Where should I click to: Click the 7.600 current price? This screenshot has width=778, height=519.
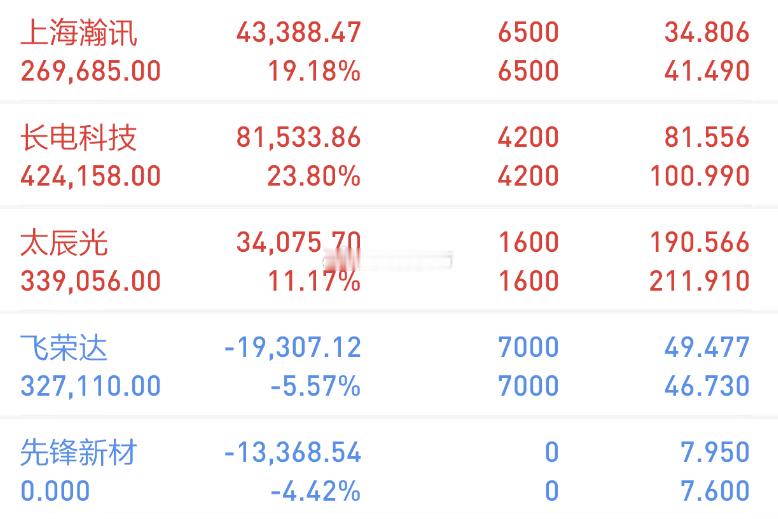point(715,491)
